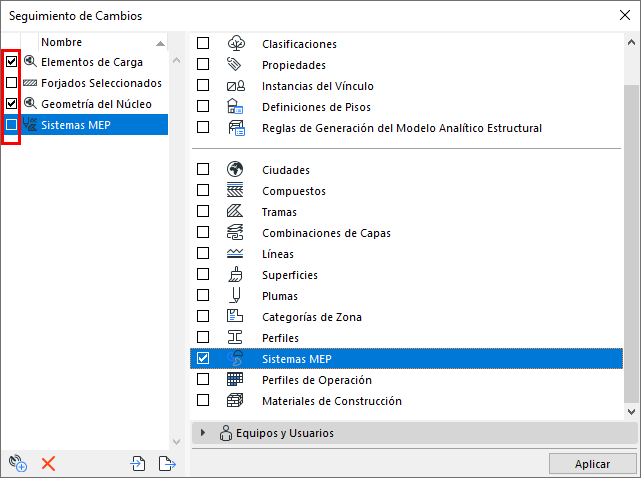This screenshot has width=641, height=478.
Task: Expand the Equipos y Usuarios section
Action: click(203, 433)
